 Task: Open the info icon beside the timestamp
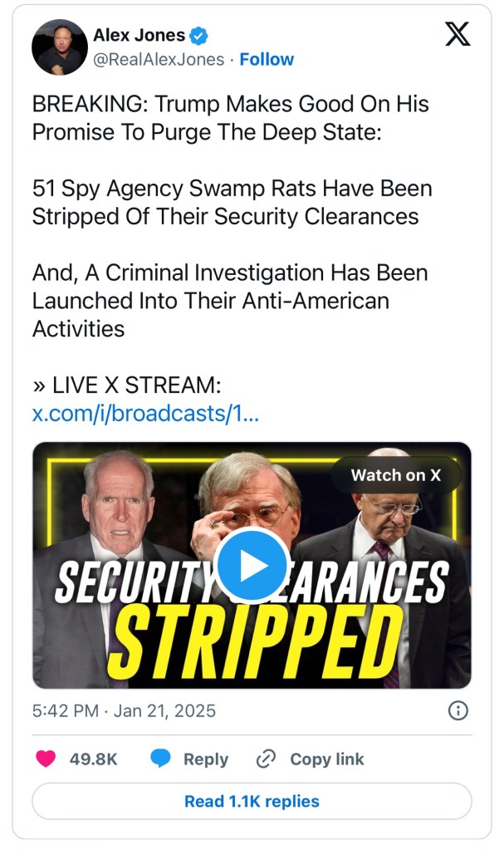(458, 710)
